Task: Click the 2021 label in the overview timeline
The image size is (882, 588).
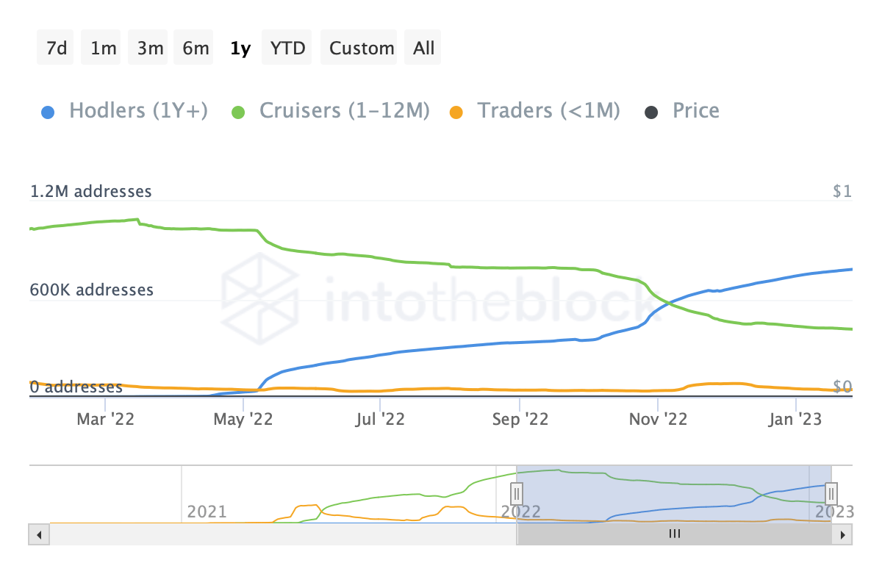Action: (x=207, y=512)
